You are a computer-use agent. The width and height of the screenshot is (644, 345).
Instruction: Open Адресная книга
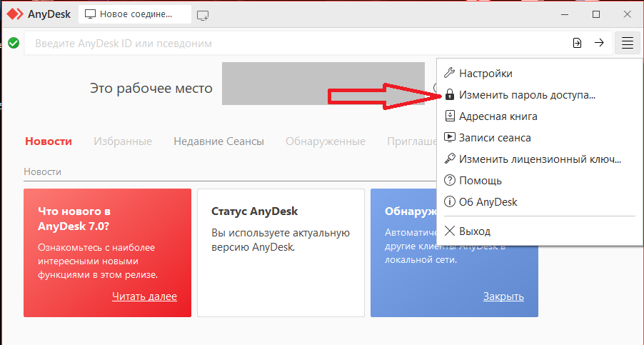tap(498, 116)
